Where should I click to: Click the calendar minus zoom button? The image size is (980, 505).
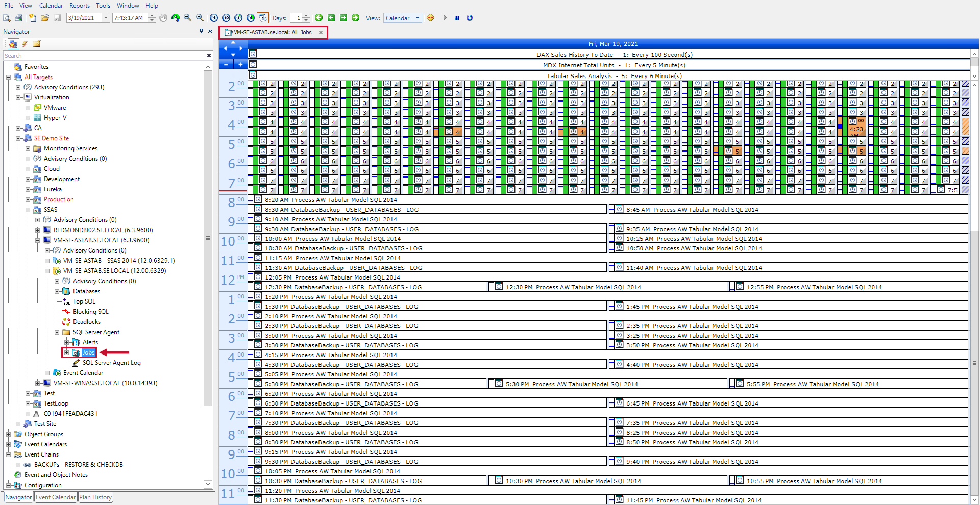click(226, 64)
